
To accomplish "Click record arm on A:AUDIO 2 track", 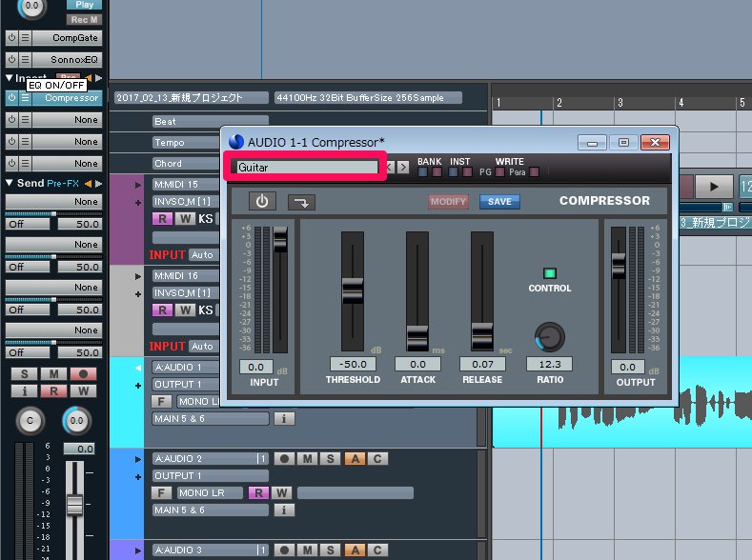I will point(284,458).
